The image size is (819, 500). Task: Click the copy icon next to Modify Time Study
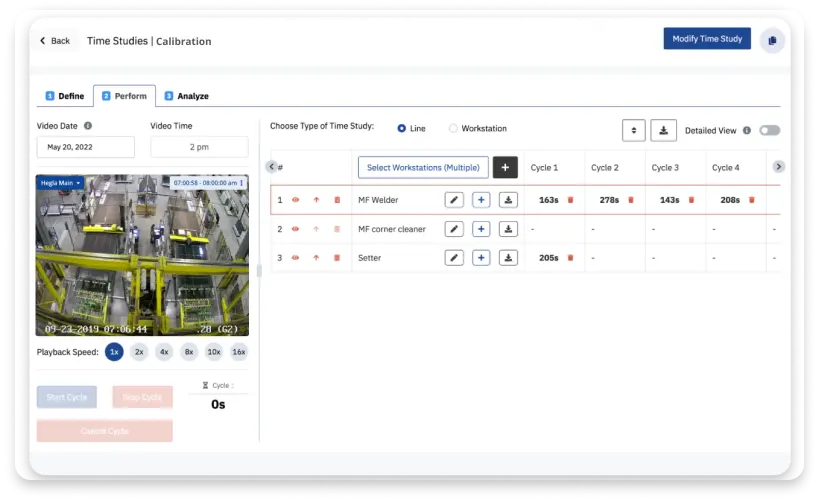(771, 40)
